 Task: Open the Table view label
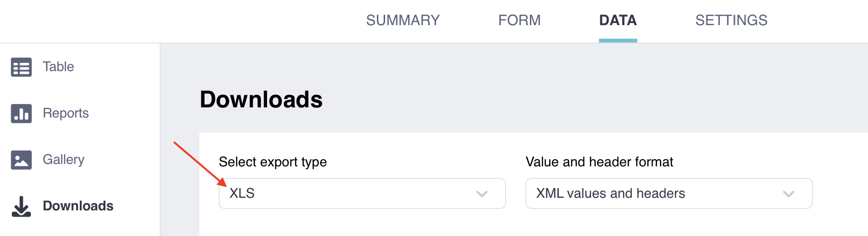[58, 67]
